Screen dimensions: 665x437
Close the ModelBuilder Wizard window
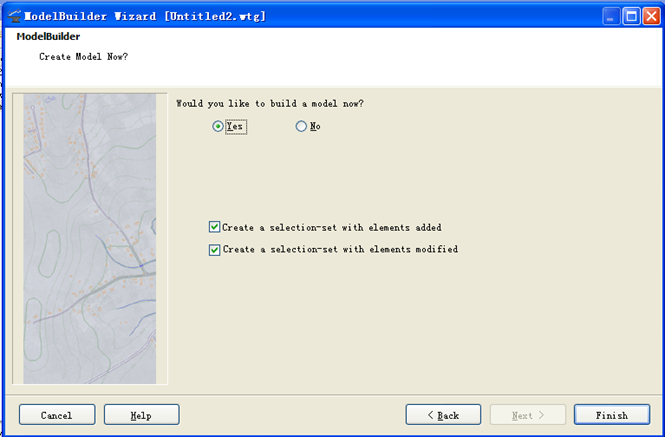tap(653, 16)
